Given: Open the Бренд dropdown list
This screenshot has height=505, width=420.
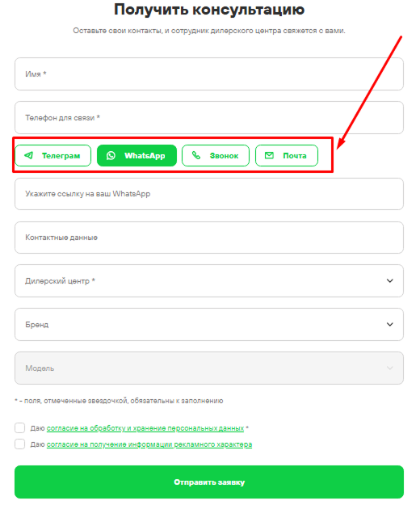Looking at the screenshot, I should click(209, 324).
